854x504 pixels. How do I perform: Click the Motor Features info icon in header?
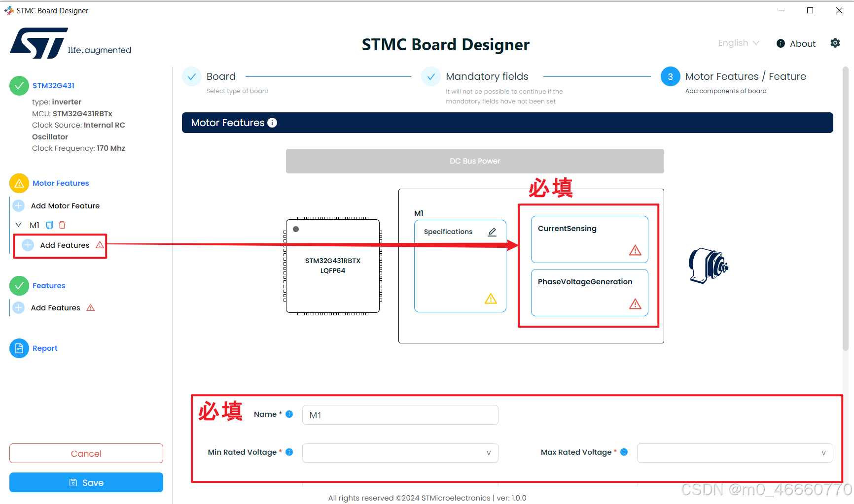tap(272, 123)
